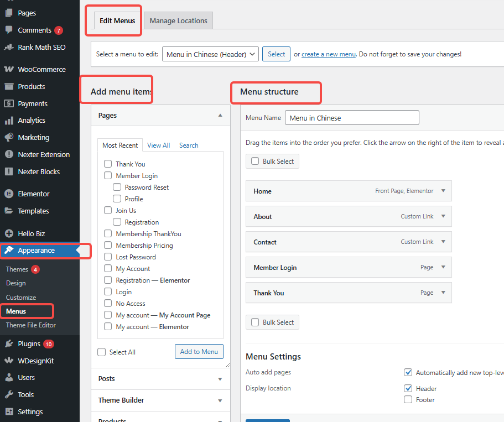Expand the About menu item settings
Viewport: 504px width, 422px height.
(x=443, y=216)
